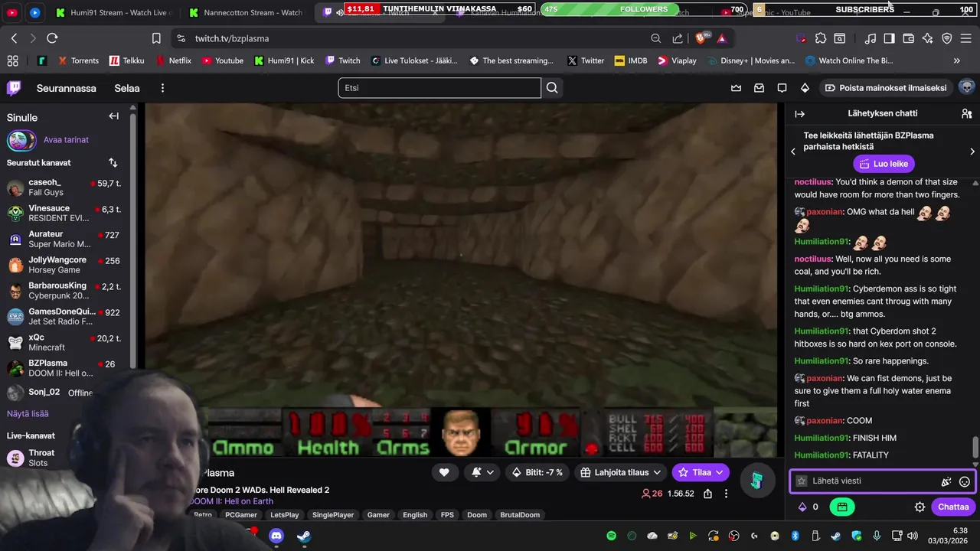Open Tilaa subscribe dropdown
This screenshot has height=551, width=980.
[x=701, y=472]
